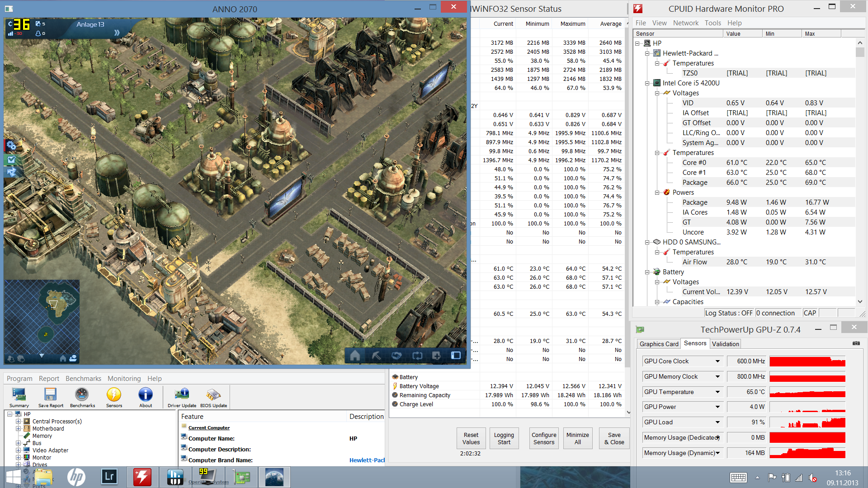This screenshot has width=868, height=488.
Task: Open the GPU Core Clock dropdown
Action: point(717,361)
